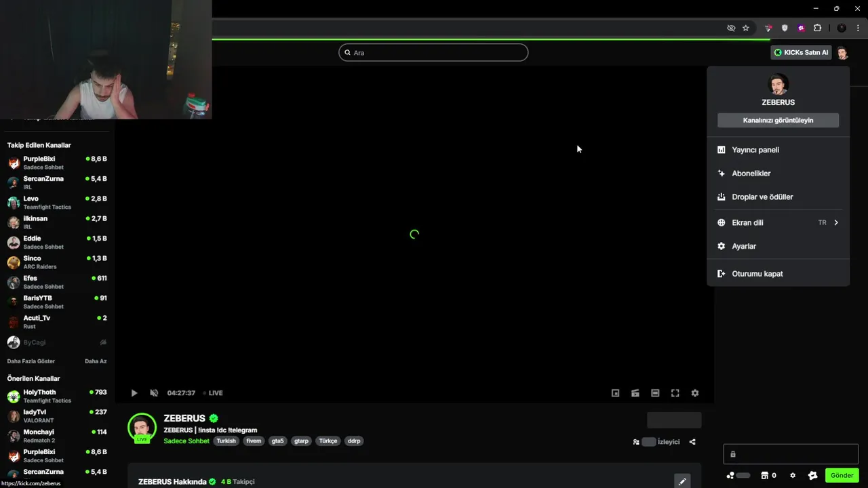Create a clip with the clapperboard icon
The height and width of the screenshot is (488, 868).
pyautogui.click(x=635, y=393)
